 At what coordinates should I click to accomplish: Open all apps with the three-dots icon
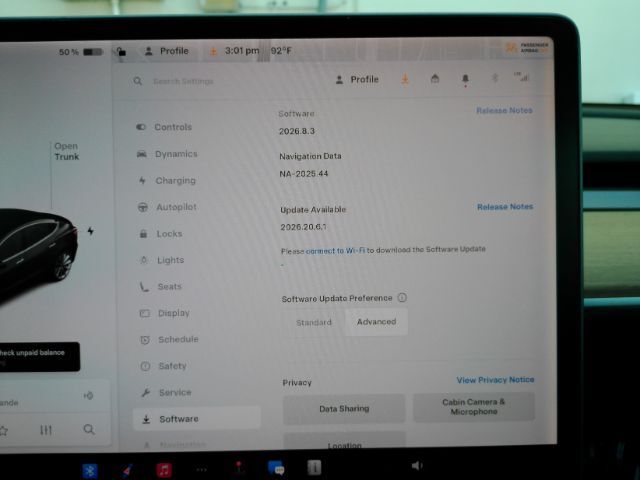[x=202, y=469]
